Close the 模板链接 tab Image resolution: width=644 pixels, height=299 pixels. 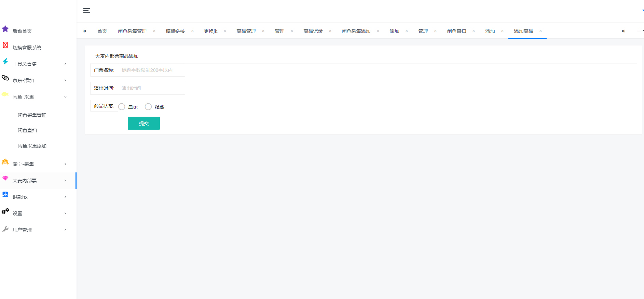pos(192,31)
